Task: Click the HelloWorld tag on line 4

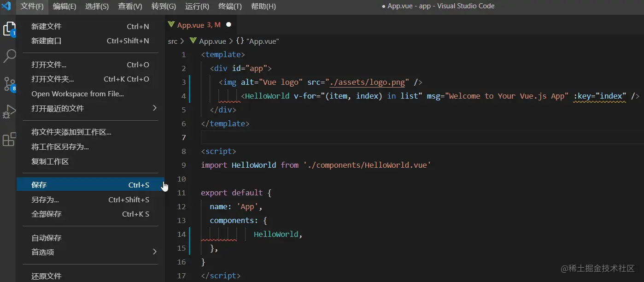Action: click(267, 96)
